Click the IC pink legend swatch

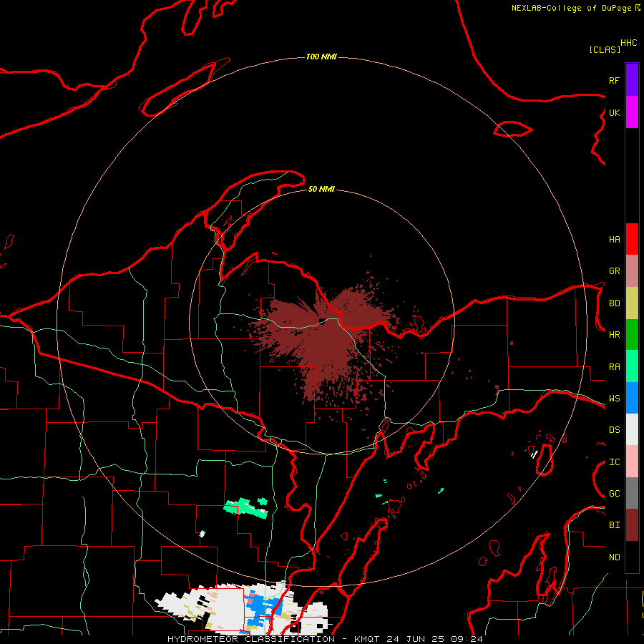pyautogui.click(x=632, y=462)
